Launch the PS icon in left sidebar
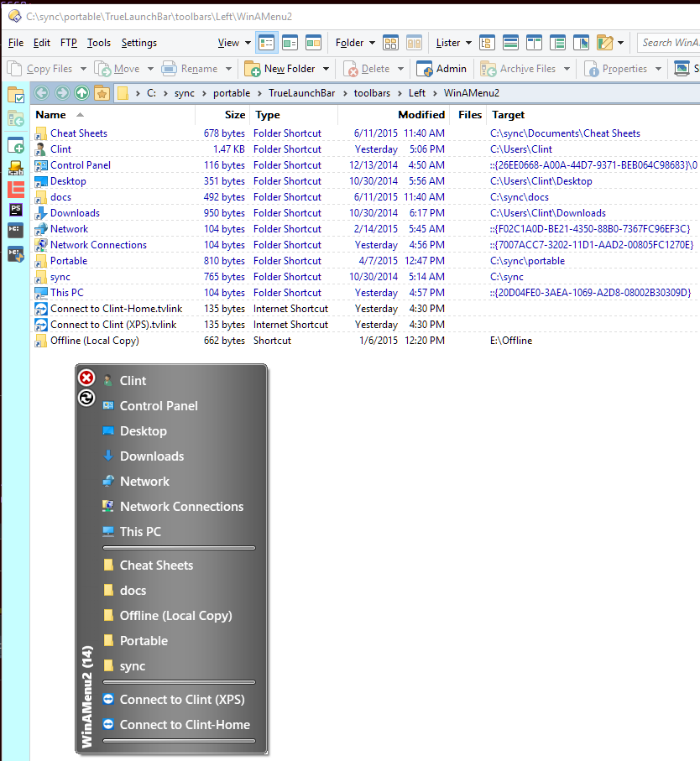700x761 pixels. coord(15,210)
